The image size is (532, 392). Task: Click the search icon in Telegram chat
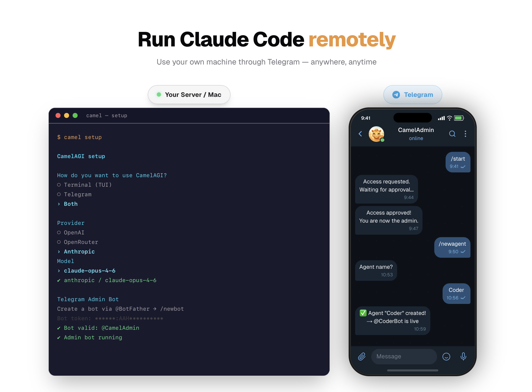point(452,134)
